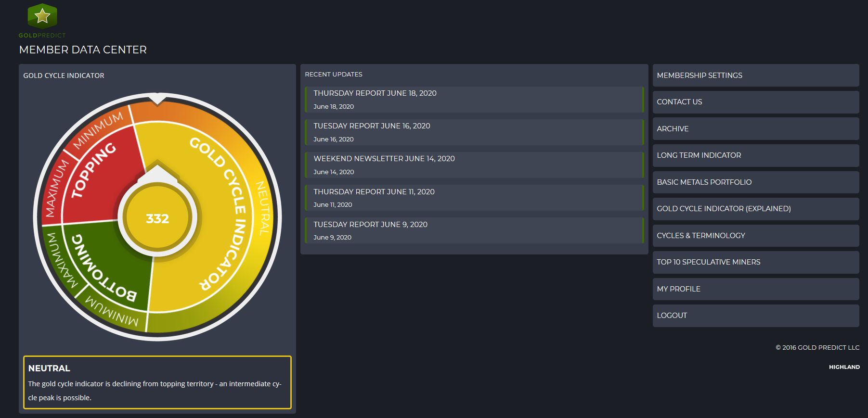View the Long Term Indicator

click(756, 155)
